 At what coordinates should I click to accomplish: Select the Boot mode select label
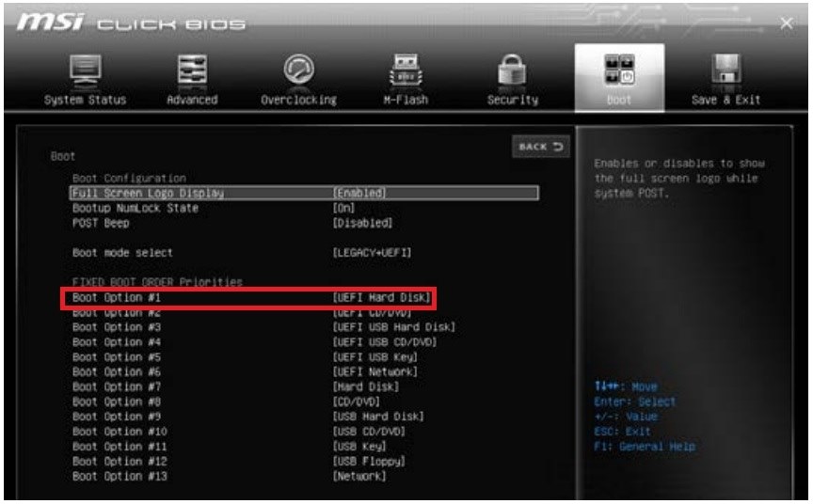(122, 253)
